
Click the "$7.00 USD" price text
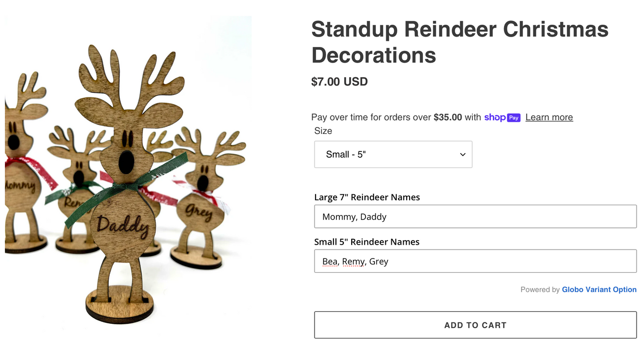(340, 82)
